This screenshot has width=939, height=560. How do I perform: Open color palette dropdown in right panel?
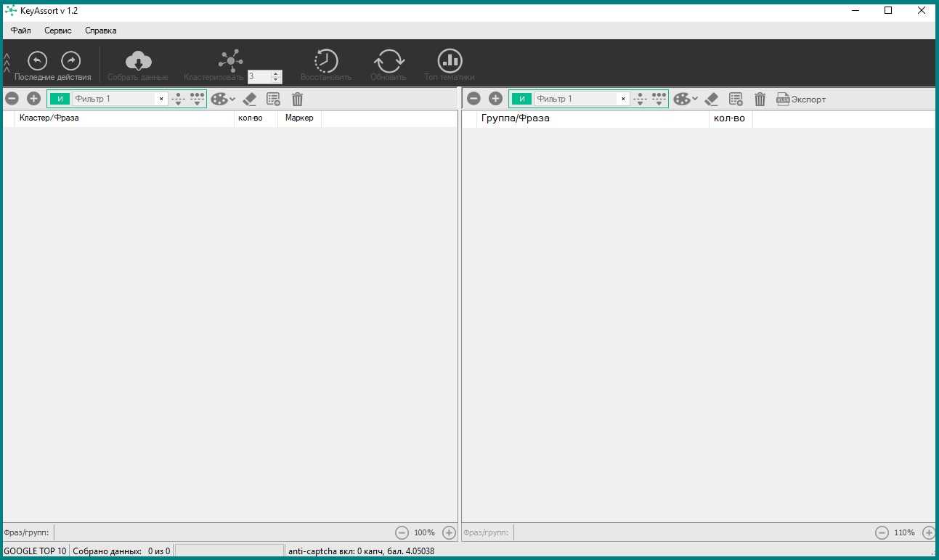pos(685,99)
